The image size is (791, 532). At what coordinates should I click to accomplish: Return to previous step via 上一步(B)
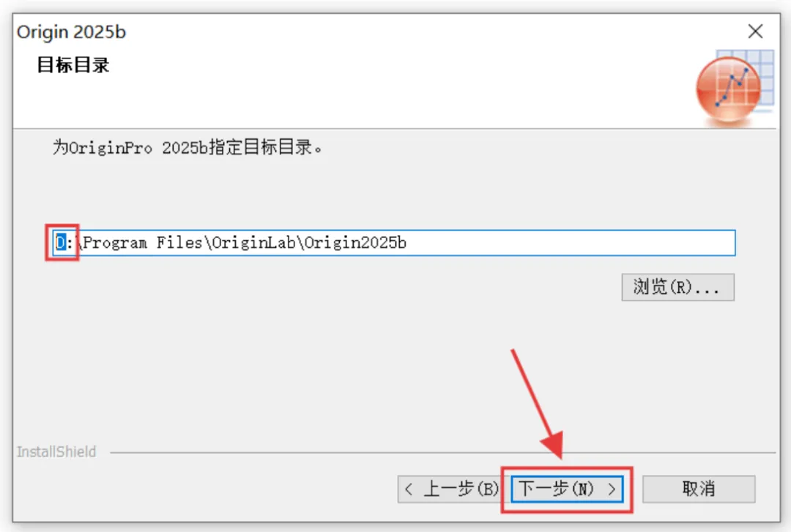coord(448,489)
